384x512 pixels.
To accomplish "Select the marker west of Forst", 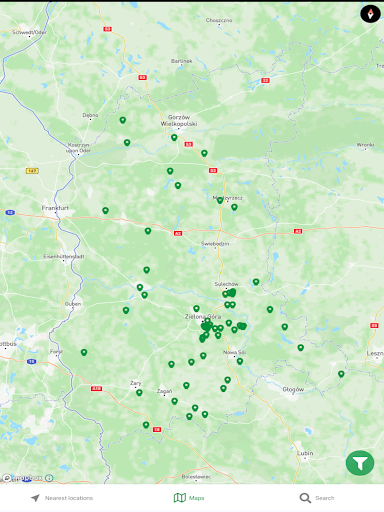I will 84,352.
